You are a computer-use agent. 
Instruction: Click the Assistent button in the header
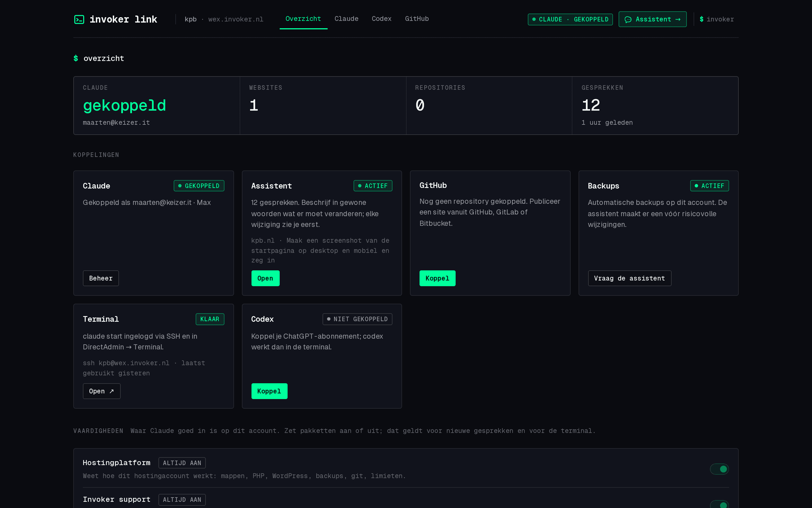click(652, 19)
